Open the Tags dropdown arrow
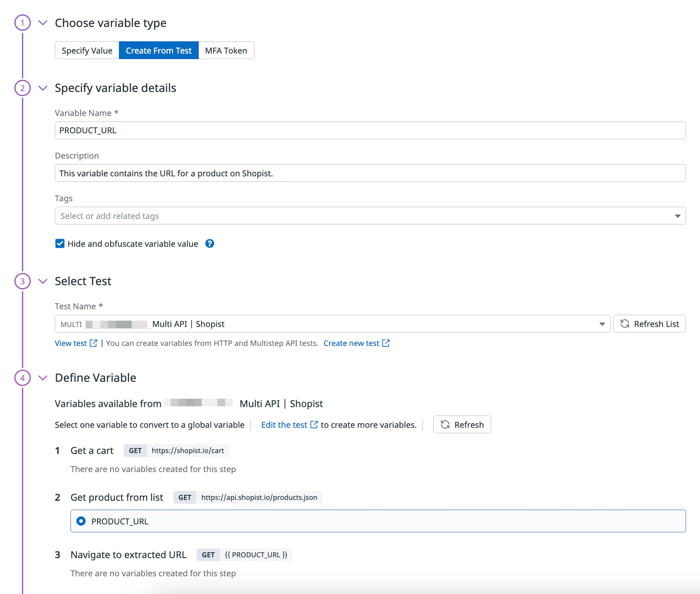The image size is (700, 594). [x=678, y=216]
